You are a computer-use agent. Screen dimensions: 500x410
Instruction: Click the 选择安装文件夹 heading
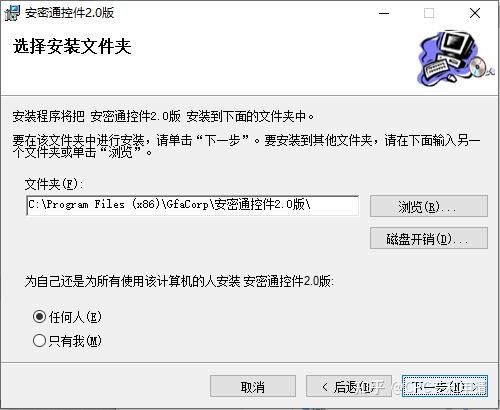point(72,46)
